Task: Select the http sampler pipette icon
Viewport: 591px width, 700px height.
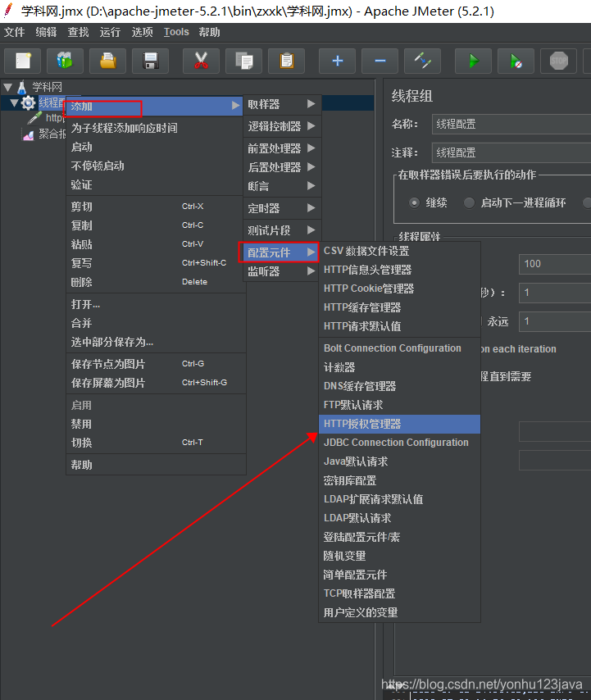Action: tap(34, 118)
